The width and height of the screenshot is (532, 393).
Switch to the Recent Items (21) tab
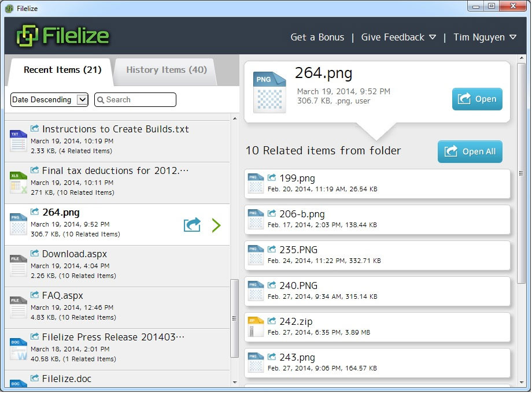[x=62, y=70]
